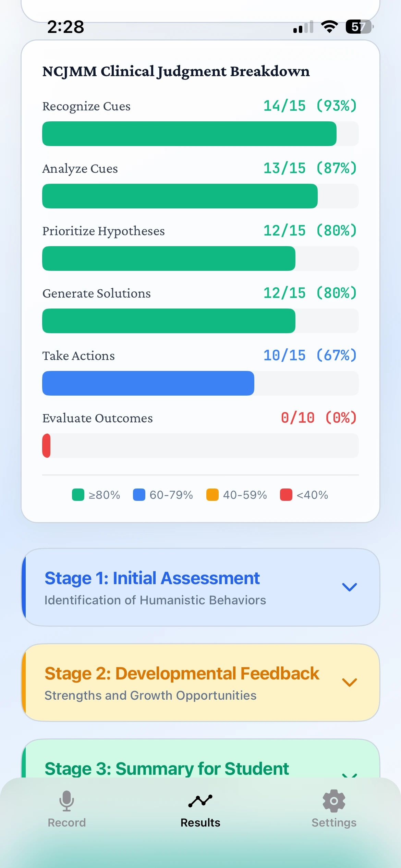401x868 pixels.
Task: Open Settings via the gear icon
Action: point(333,801)
